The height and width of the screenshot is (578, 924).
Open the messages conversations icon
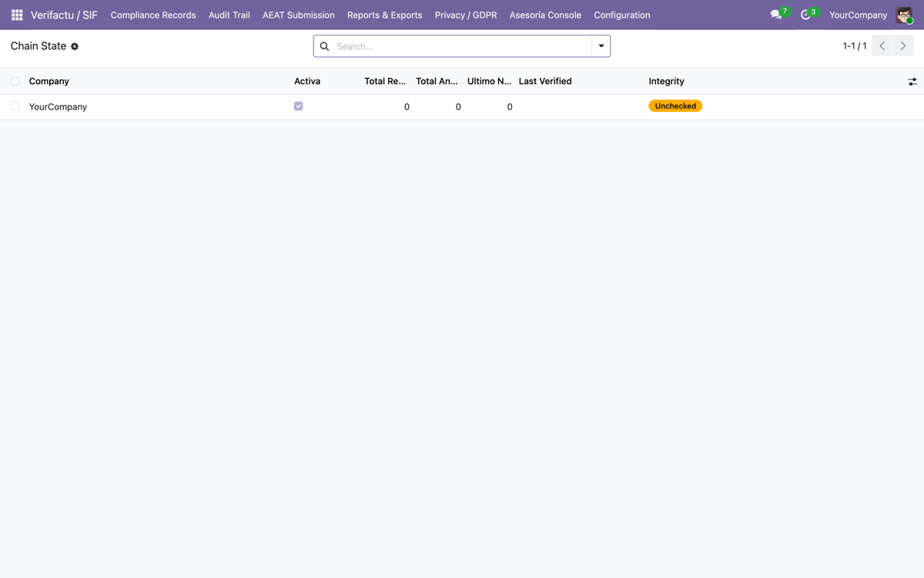776,15
